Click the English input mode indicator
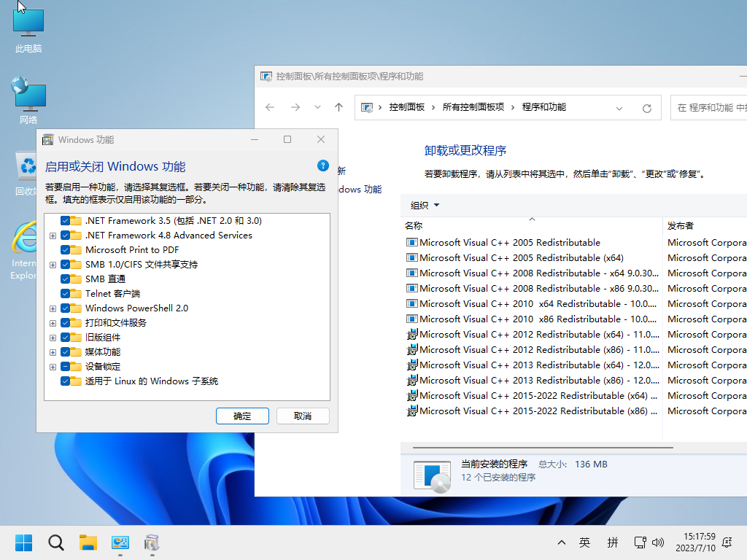 (584, 542)
